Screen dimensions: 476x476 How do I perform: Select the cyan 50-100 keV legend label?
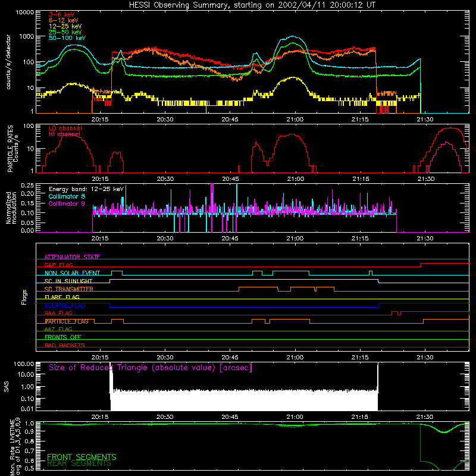pyautogui.click(x=67, y=38)
